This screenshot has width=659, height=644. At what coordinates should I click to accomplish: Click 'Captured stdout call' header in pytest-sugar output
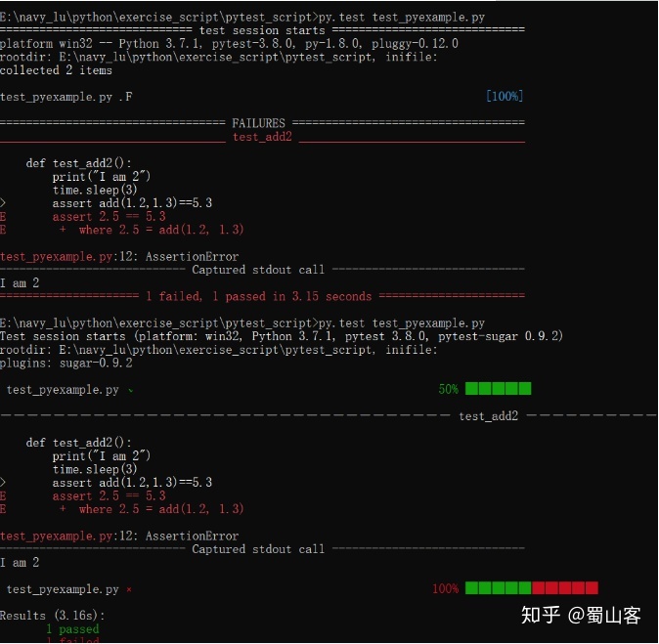click(258, 548)
